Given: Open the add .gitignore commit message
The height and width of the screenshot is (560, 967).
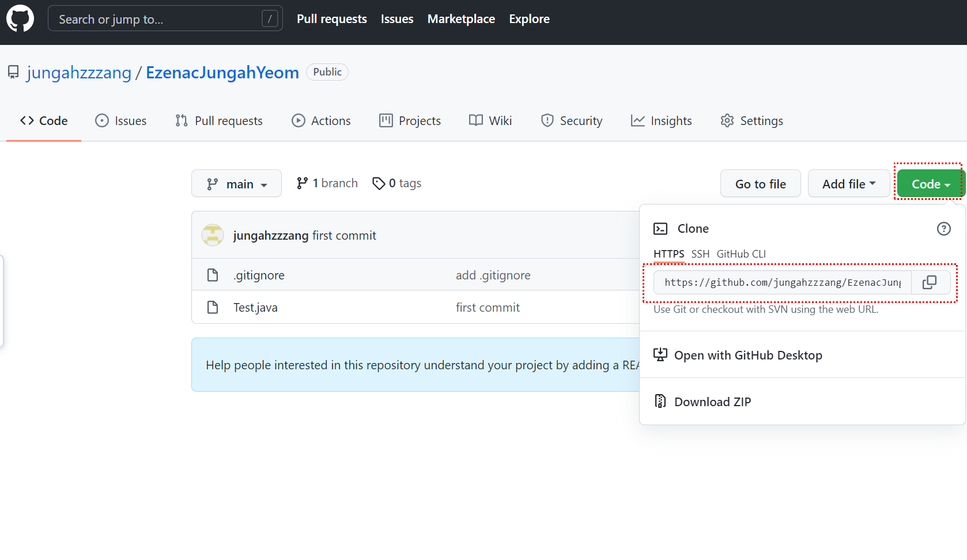Looking at the screenshot, I should 493,275.
